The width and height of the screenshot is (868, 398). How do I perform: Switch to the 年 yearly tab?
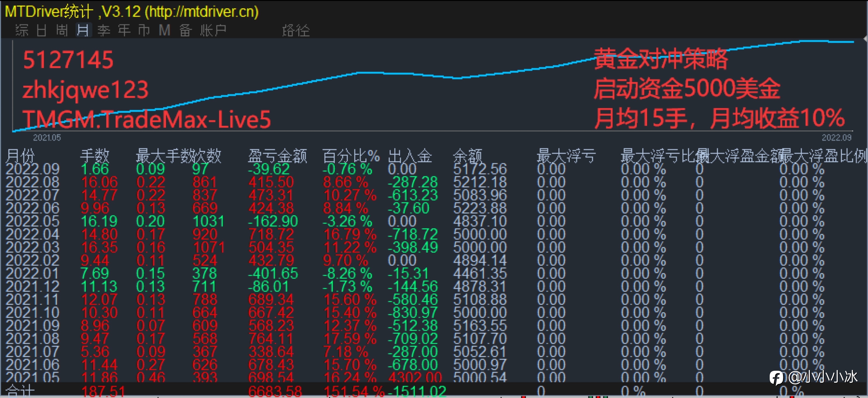(124, 30)
